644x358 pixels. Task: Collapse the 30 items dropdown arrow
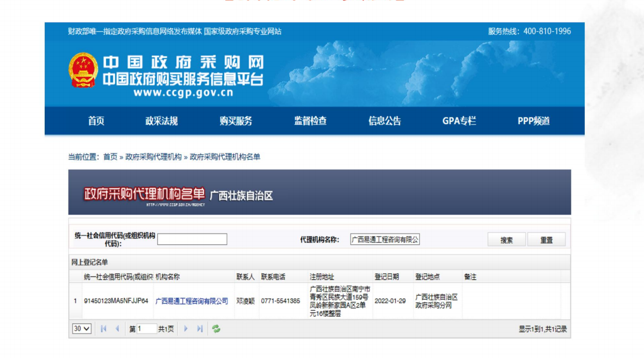tap(86, 329)
